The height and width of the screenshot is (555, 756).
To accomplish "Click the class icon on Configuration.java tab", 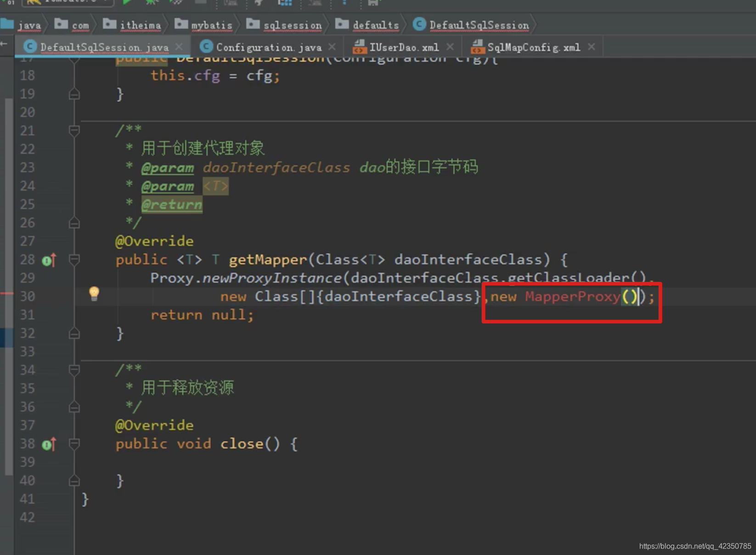I will point(206,46).
